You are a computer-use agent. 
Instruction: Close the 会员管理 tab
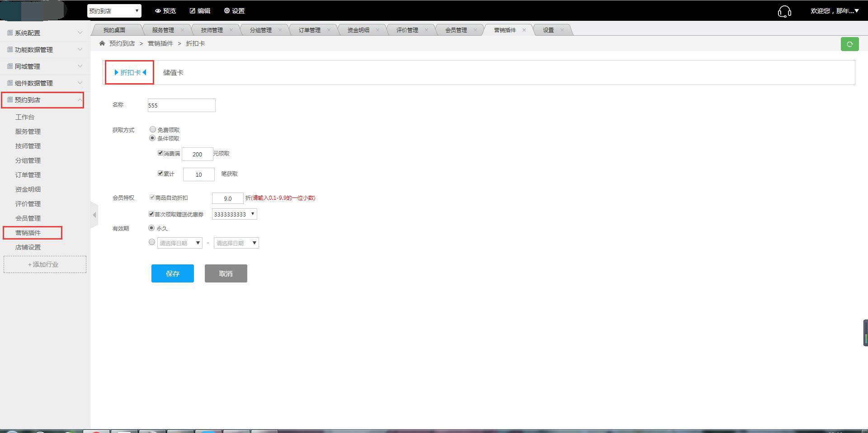(x=475, y=30)
